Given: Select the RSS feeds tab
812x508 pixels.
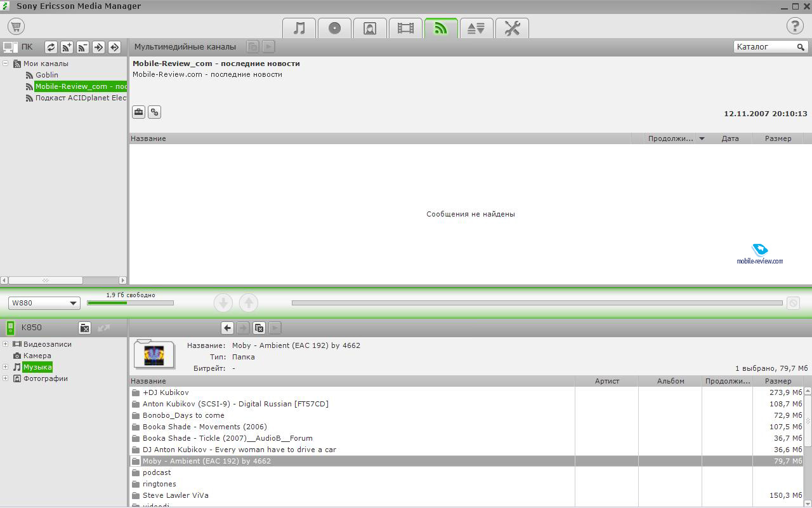Looking at the screenshot, I should click(x=441, y=29).
